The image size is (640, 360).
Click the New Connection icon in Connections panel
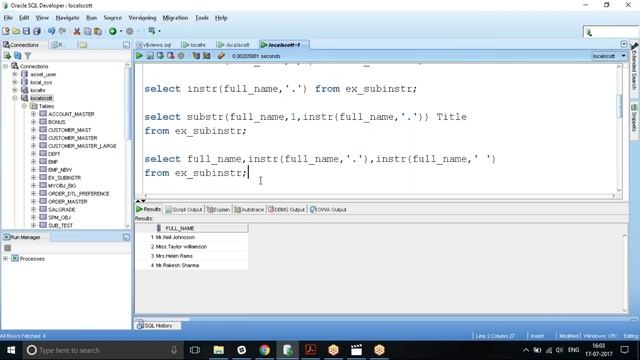[x=7, y=56]
